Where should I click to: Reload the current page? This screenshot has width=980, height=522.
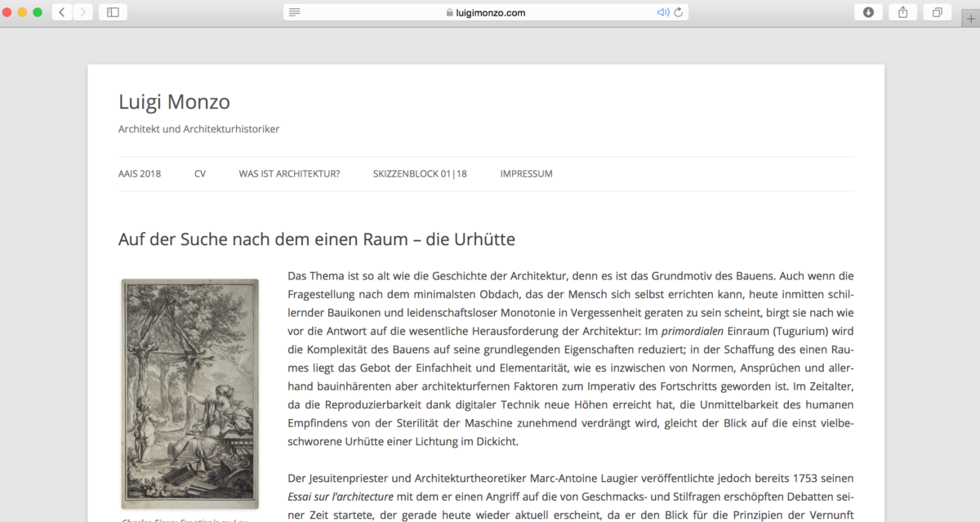679,12
